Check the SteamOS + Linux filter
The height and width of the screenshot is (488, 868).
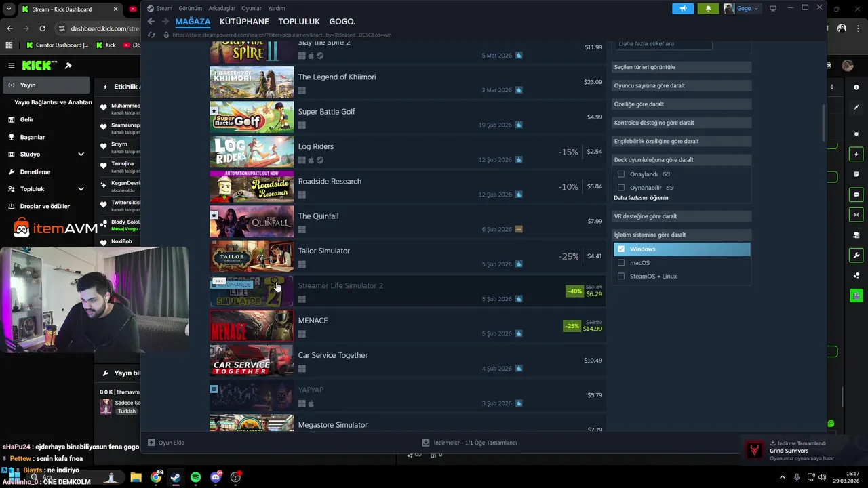621,276
